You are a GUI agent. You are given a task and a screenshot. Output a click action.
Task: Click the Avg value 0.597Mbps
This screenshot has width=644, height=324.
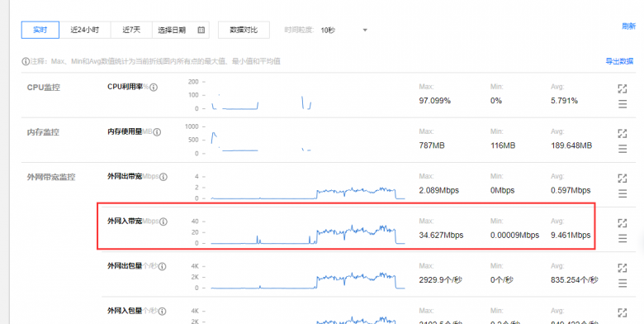pyautogui.click(x=571, y=190)
